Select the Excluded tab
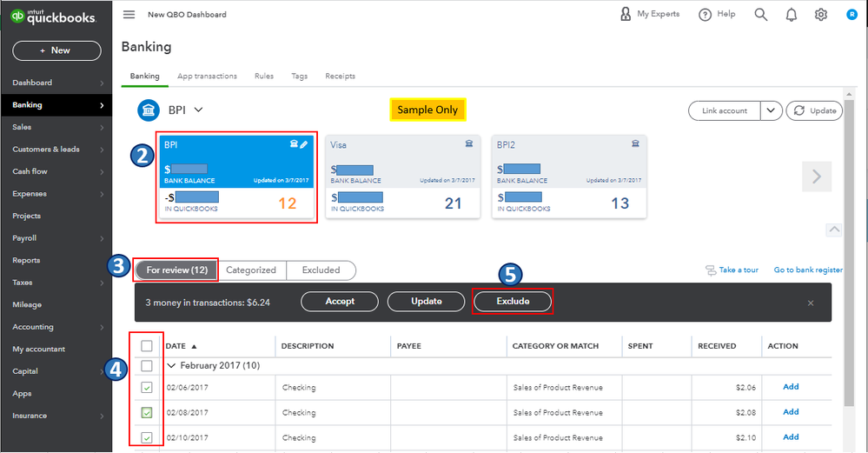 click(321, 270)
